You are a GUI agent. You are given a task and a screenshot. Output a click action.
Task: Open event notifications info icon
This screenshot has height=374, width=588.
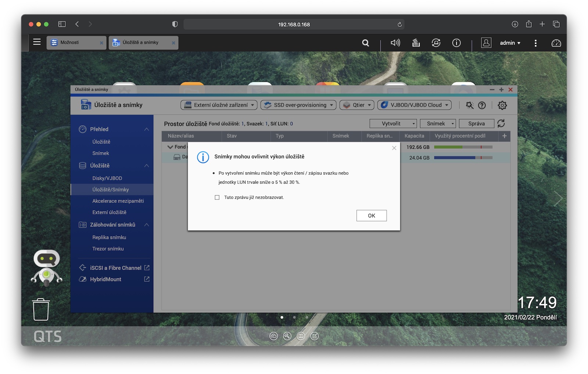tap(456, 43)
